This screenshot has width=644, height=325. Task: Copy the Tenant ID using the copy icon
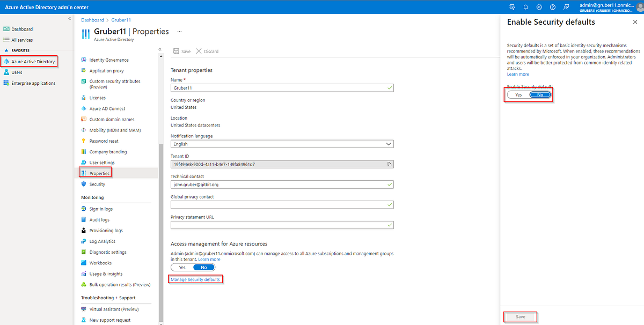(x=389, y=164)
